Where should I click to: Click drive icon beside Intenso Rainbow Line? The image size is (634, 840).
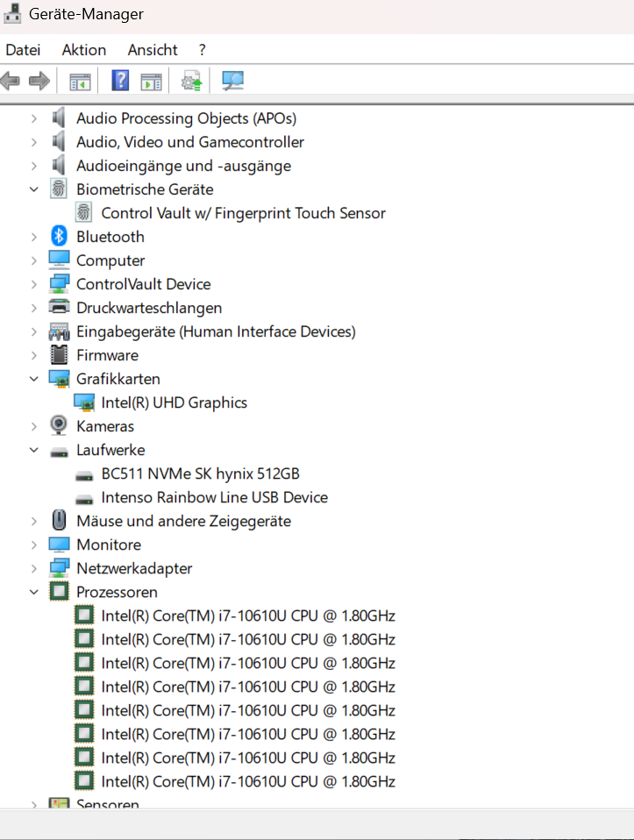[x=84, y=499]
